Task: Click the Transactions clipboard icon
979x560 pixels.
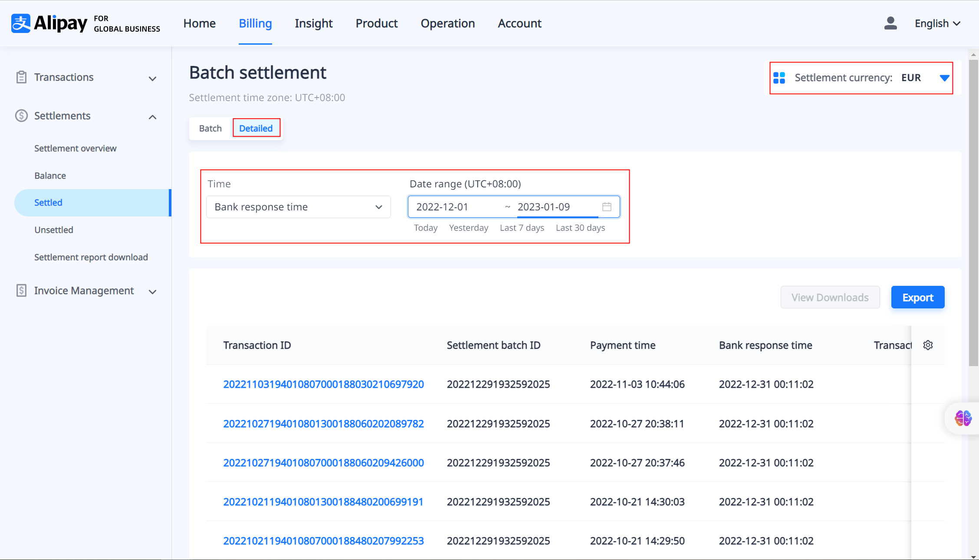Action: tap(21, 77)
